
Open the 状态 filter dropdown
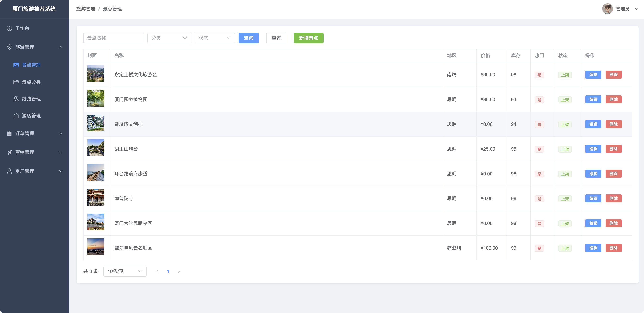(x=215, y=38)
